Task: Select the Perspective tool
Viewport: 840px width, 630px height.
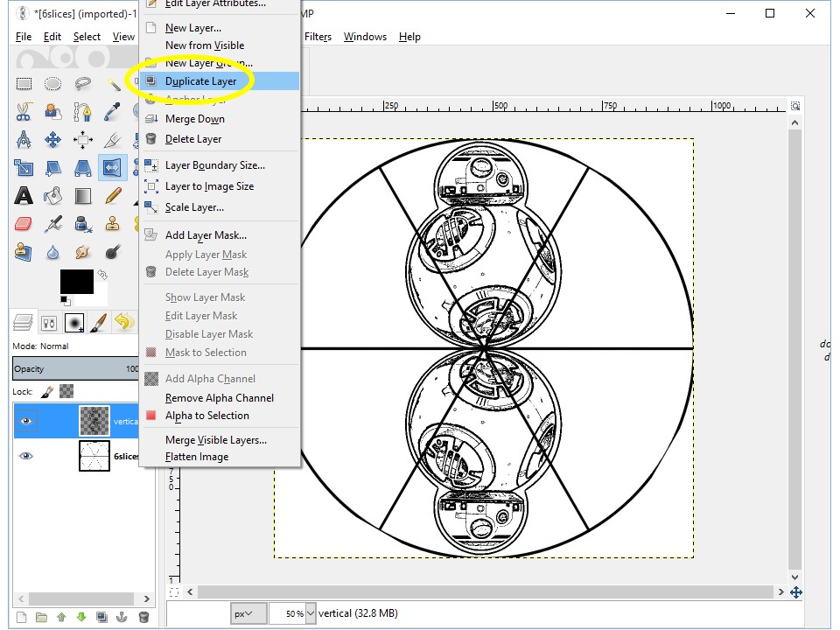Action: 82,168
